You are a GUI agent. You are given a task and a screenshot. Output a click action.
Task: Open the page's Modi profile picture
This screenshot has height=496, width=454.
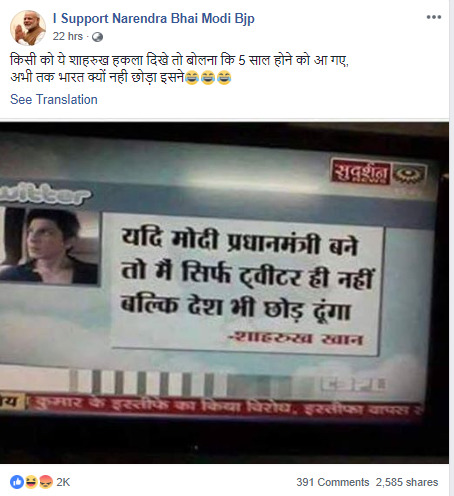28,28
